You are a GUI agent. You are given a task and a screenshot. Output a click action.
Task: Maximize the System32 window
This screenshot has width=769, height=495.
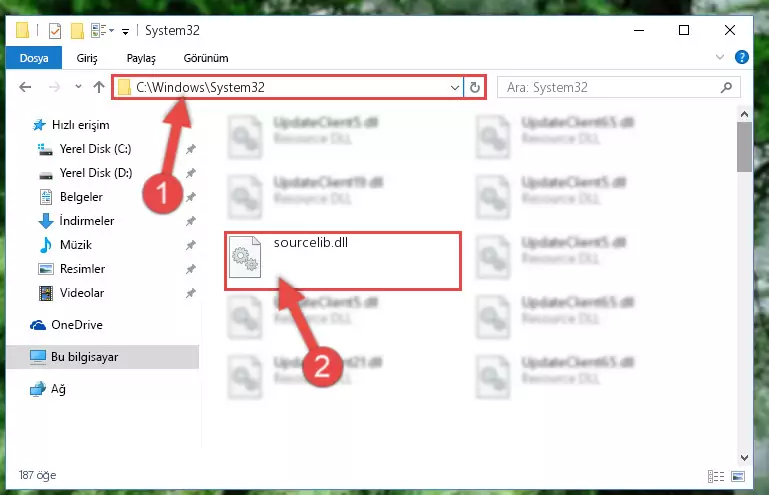click(684, 30)
